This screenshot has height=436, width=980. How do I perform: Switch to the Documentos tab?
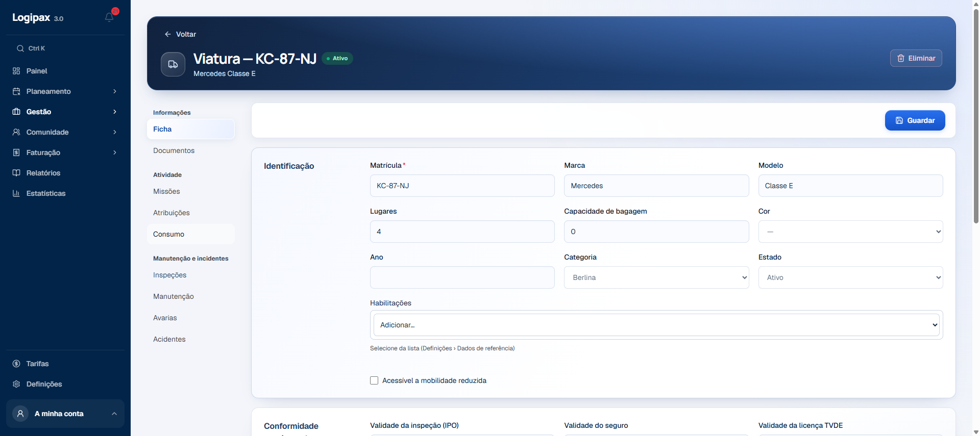(191, 150)
